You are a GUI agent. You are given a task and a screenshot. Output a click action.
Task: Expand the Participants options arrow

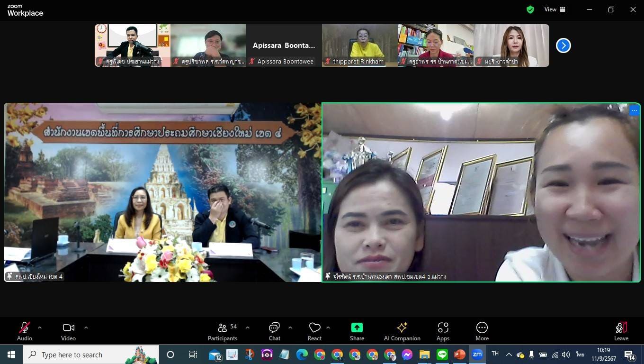(x=248, y=328)
